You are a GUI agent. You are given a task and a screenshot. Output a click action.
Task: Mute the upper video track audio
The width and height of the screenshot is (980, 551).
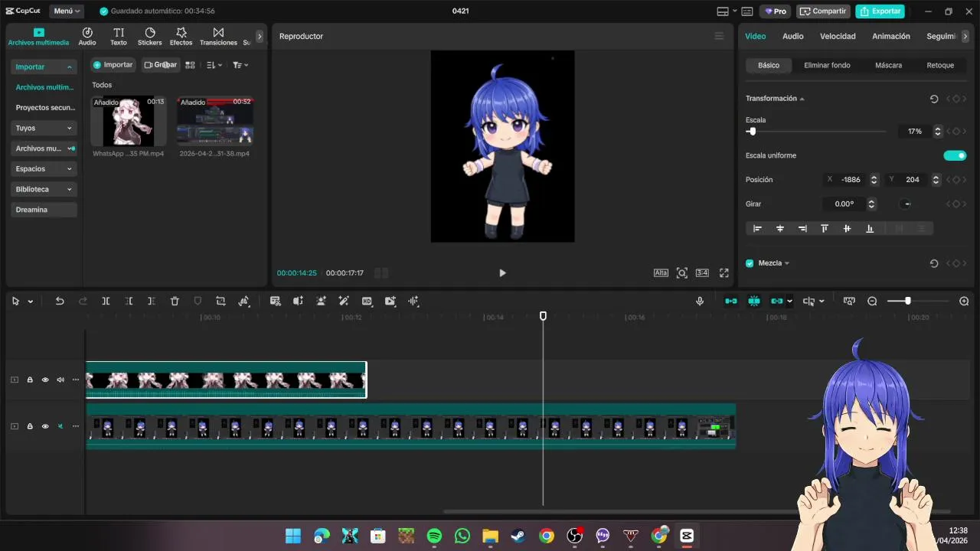coord(60,380)
